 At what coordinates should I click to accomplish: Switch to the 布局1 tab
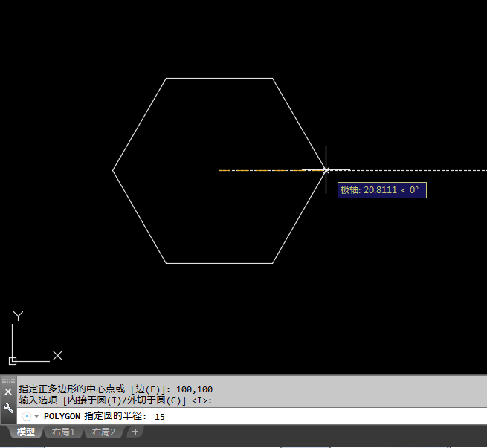click(x=63, y=432)
